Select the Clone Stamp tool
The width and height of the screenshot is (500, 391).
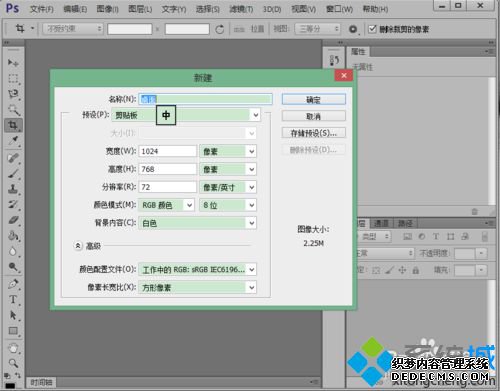coord(13,189)
